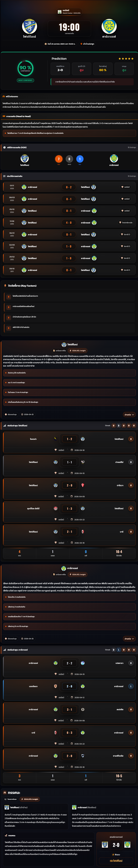Select the วิเคราะห์เกม tab in the summary section
This screenshot has height=868, width=138.
pyautogui.click(x=11, y=799)
